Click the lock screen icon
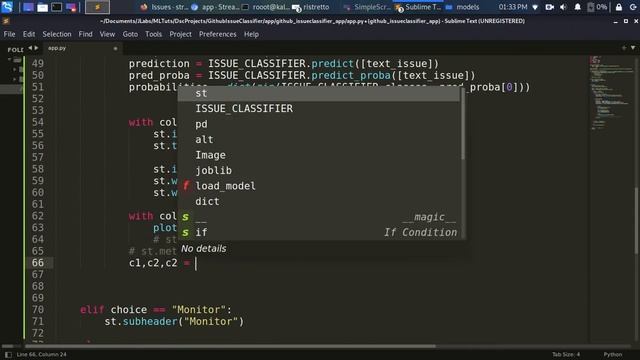The width and height of the screenshot is (640, 360). (x=619, y=7)
